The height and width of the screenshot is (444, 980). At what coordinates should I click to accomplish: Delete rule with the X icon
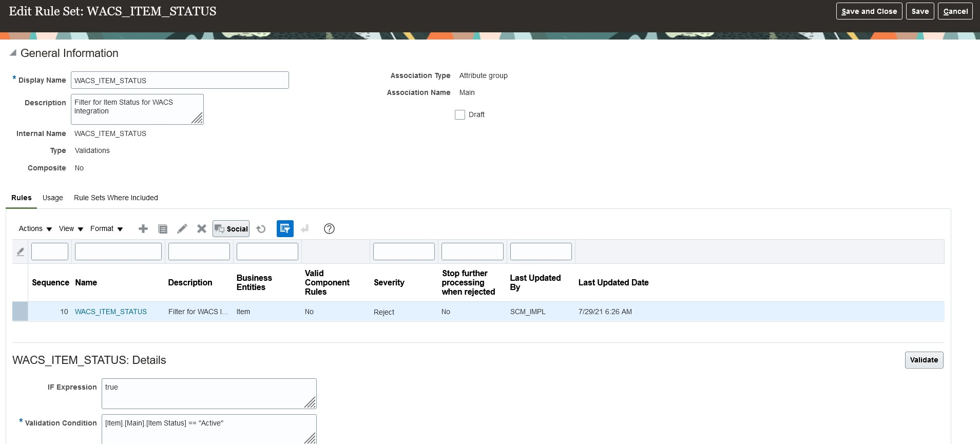(x=202, y=229)
